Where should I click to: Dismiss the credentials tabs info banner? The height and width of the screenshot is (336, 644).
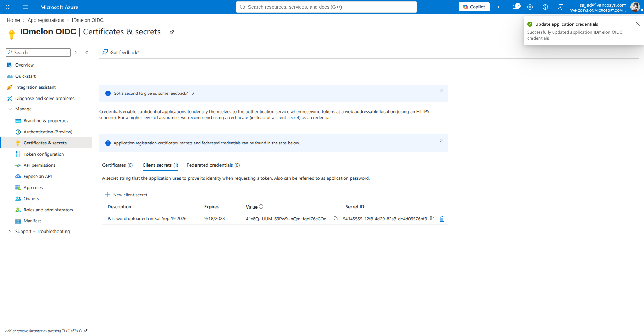point(442,140)
